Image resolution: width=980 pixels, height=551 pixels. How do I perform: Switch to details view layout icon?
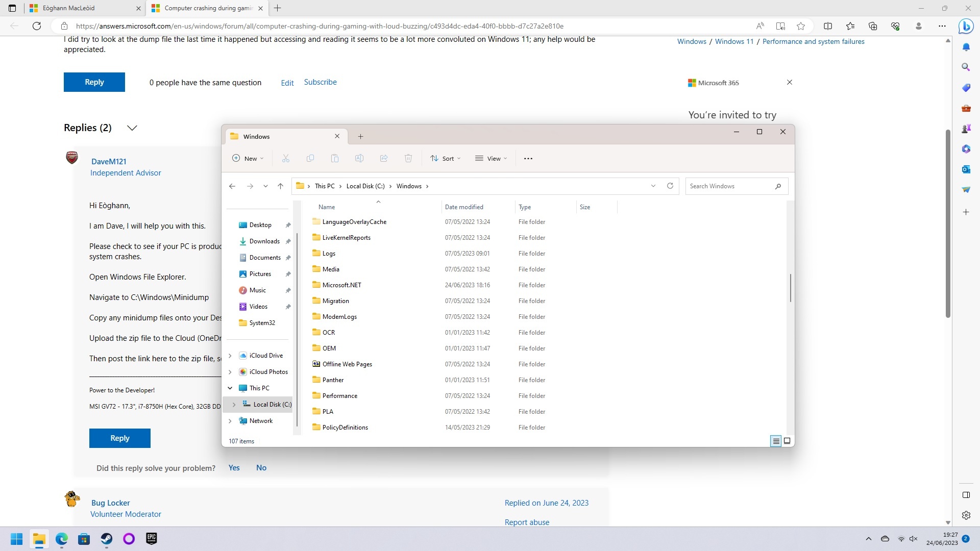click(x=776, y=441)
